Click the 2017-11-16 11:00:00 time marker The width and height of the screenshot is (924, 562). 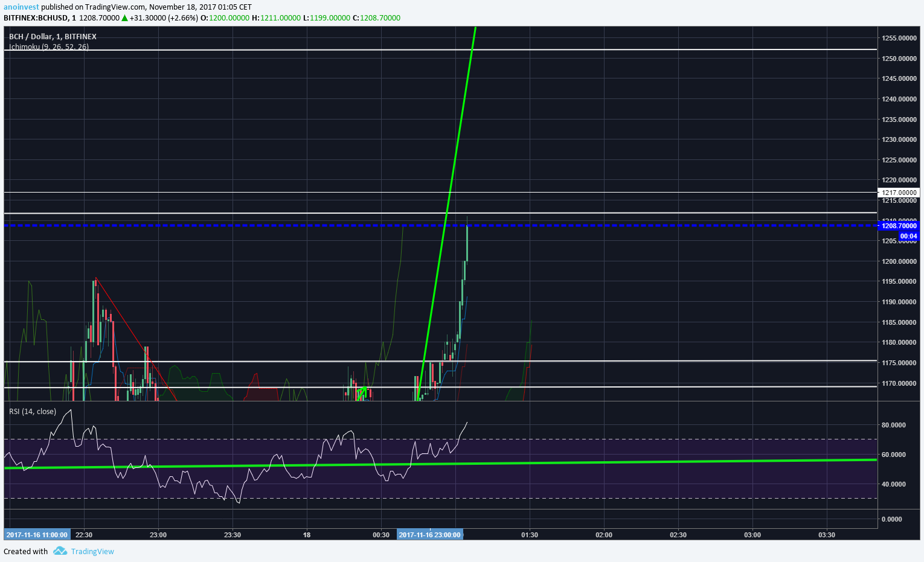[37, 535]
